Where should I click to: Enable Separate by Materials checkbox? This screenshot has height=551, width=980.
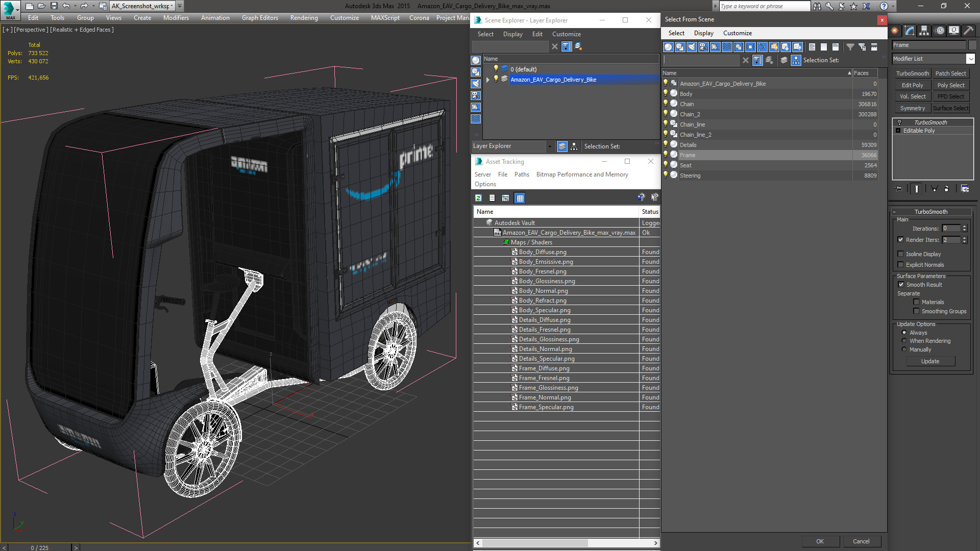click(916, 302)
